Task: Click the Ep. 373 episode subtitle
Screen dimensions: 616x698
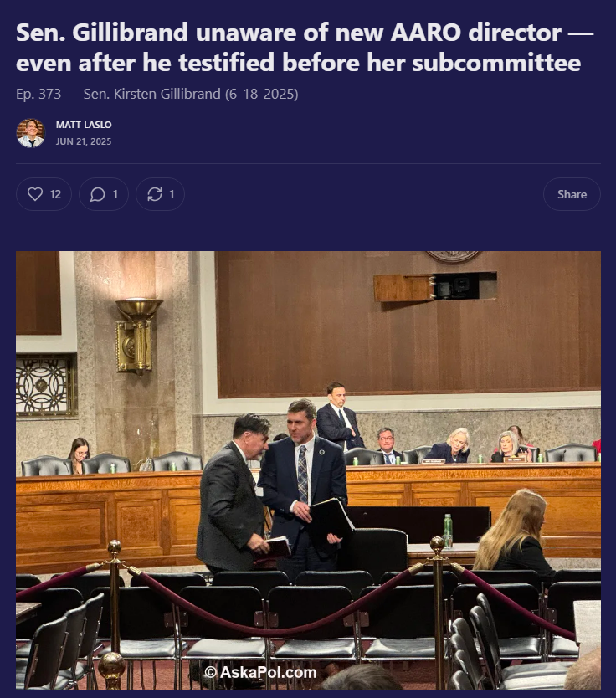Action: tap(157, 94)
